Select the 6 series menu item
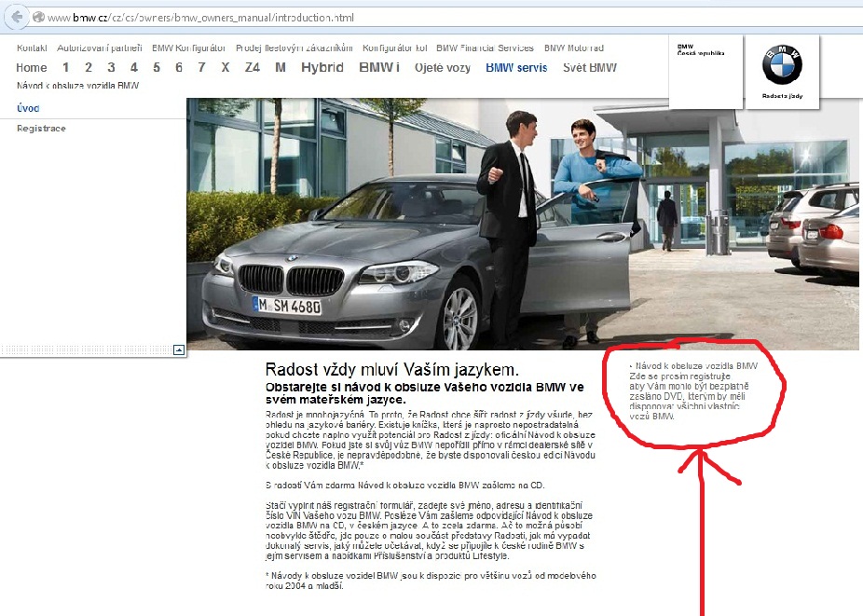Screen dimensions: 863x616 coord(179,68)
